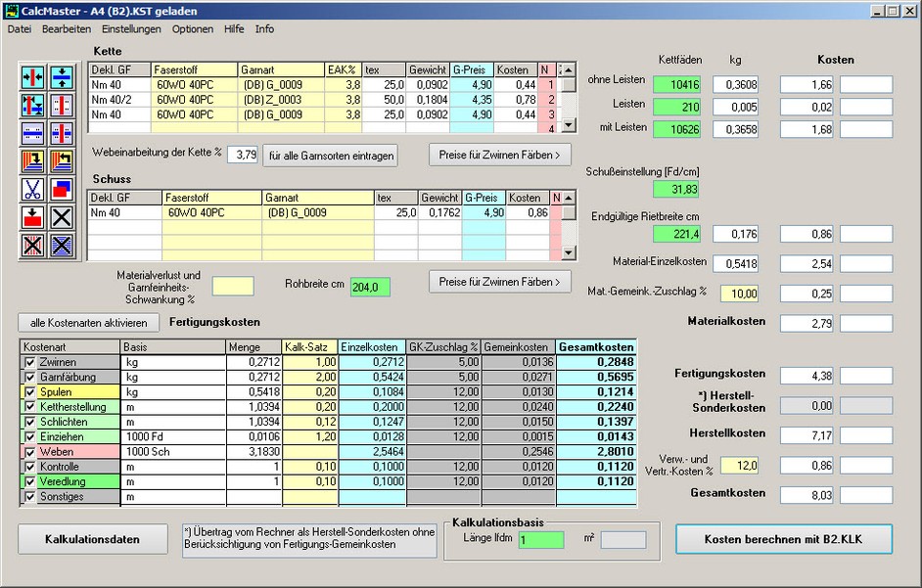
Task: Click the arrow-onto-red-block insert icon
Action: point(33,217)
